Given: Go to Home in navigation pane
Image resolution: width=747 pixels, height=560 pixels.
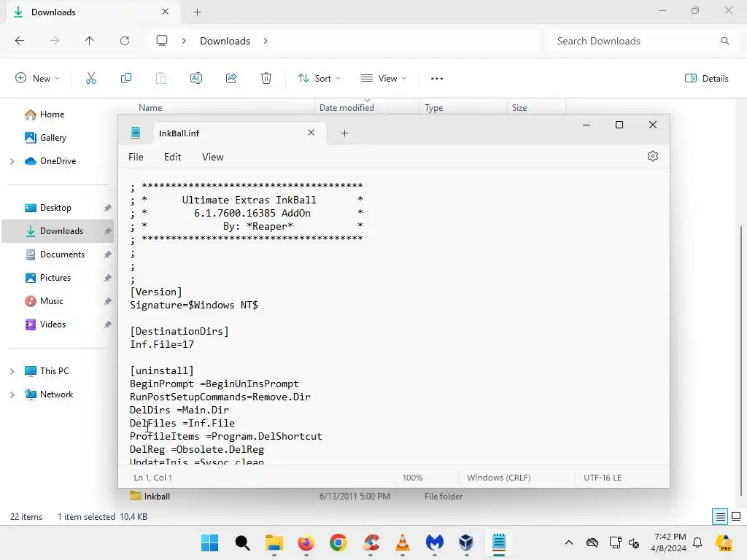Looking at the screenshot, I should coord(52,114).
